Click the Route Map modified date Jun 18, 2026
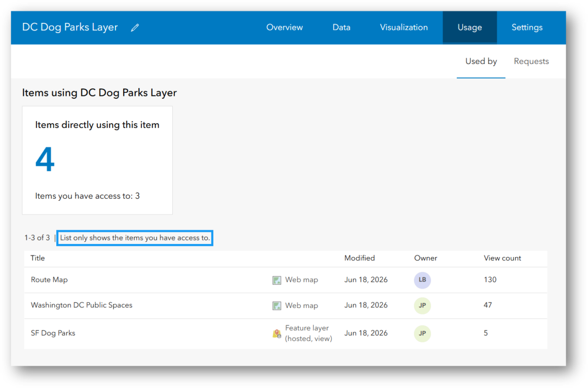The width and height of the screenshot is (588, 388). tap(365, 279)
